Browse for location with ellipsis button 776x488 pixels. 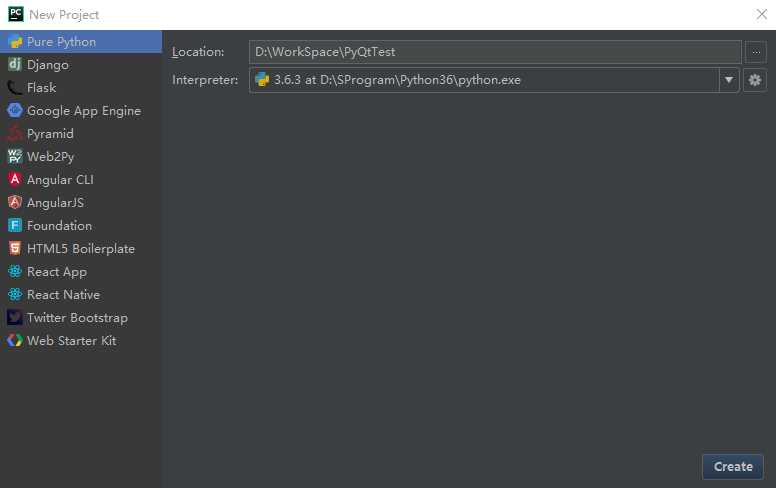point(756,52)
